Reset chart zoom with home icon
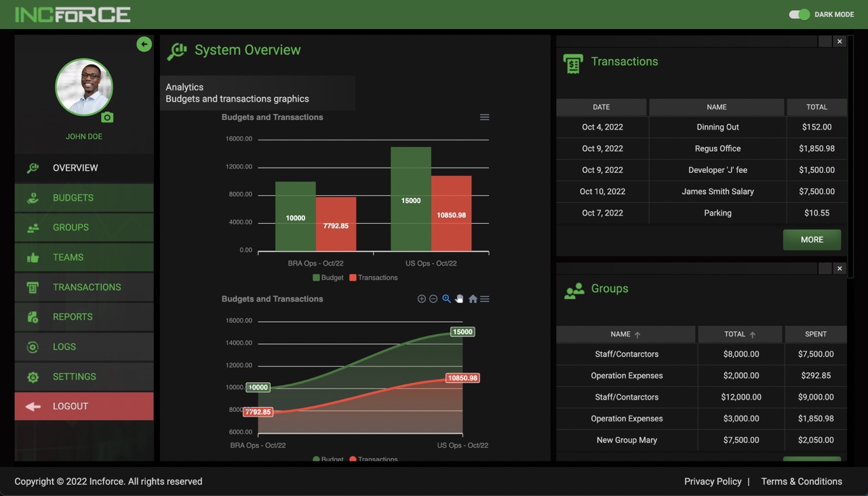 click(x=473, y=299)
